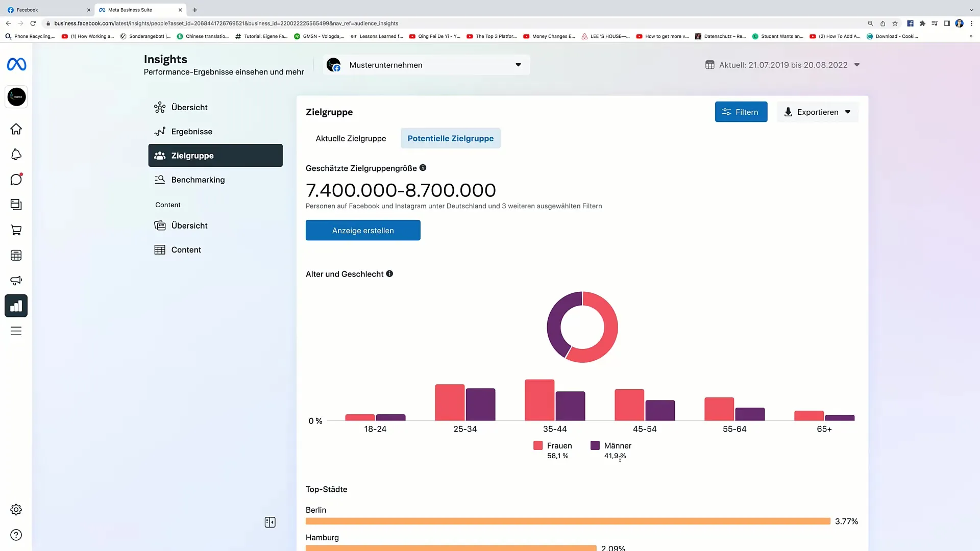980x551 pixels.
Task: Expand the date range selector dropdown
Action: coord(857,65)
